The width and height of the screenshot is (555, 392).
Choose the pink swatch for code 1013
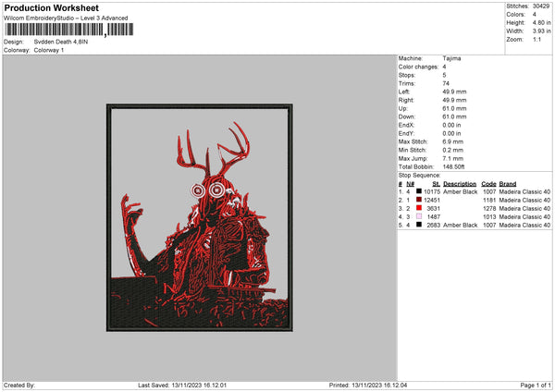pos(419,216)
